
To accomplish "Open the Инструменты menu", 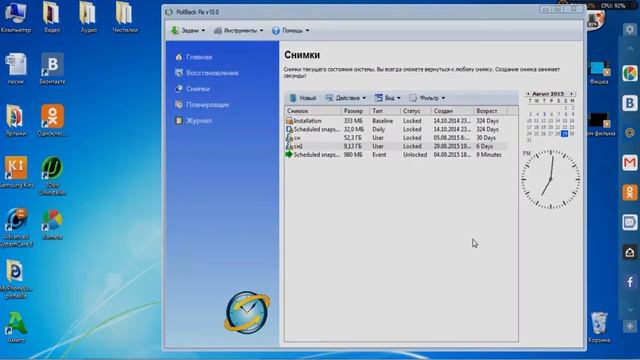I will 239,31.
